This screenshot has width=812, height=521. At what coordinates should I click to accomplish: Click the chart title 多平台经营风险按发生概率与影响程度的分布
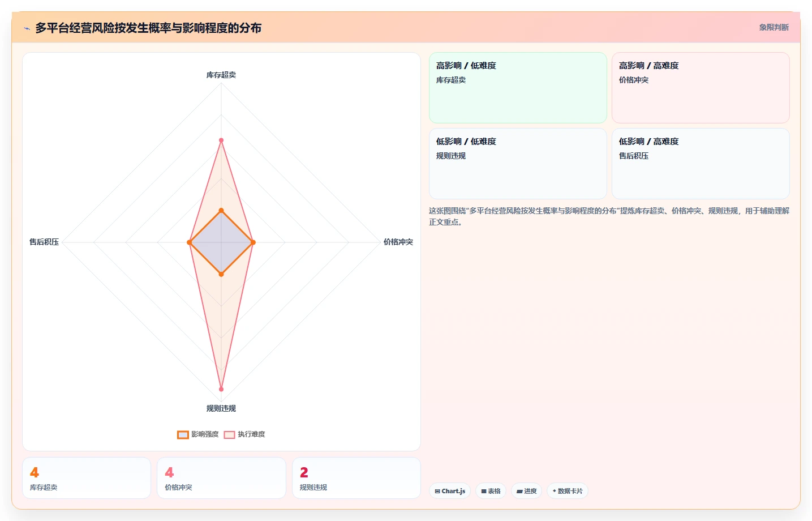tap(148, 28)
